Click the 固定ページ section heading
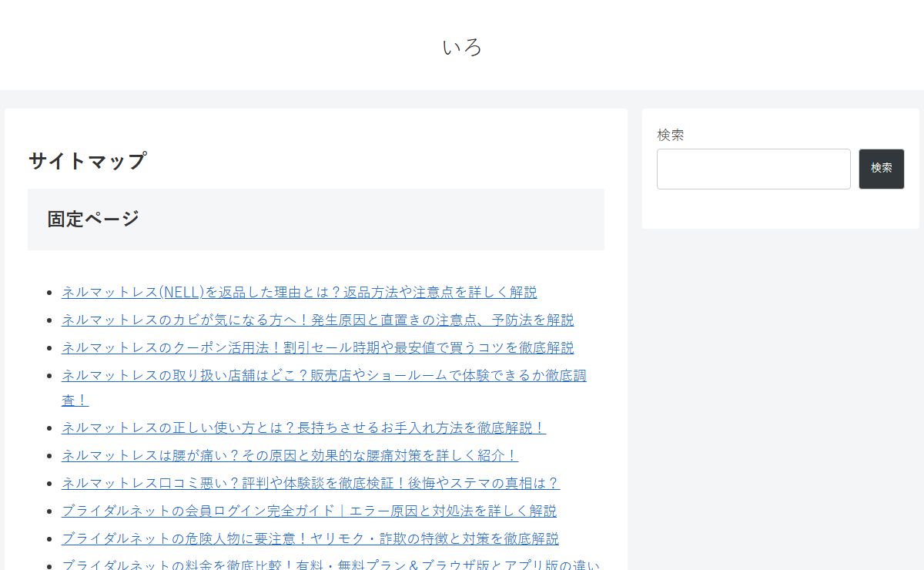 (x=93, y=219)
